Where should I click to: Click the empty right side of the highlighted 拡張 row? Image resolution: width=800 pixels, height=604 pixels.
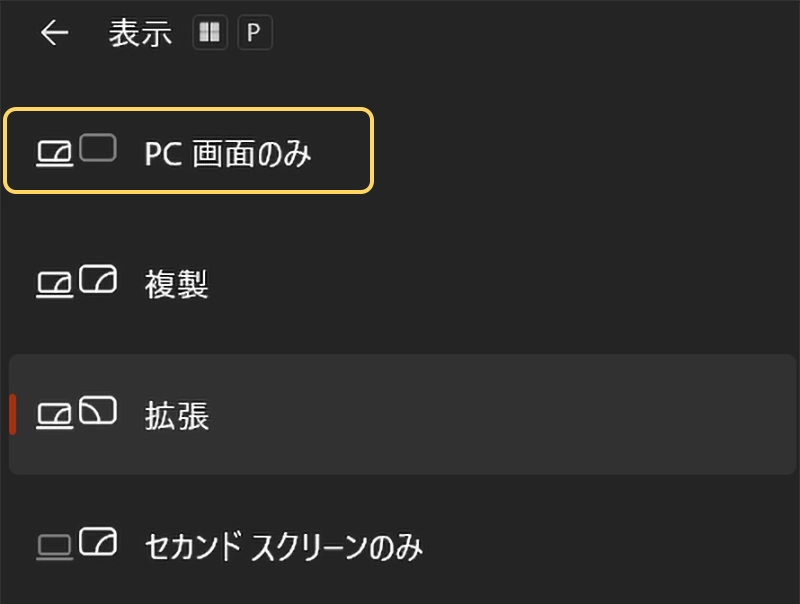600,414
